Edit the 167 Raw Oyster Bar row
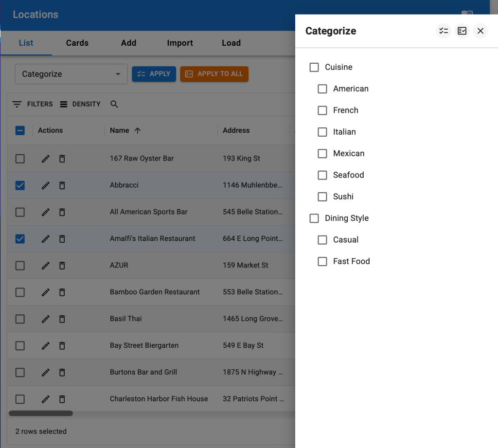 tap(45, 159)
